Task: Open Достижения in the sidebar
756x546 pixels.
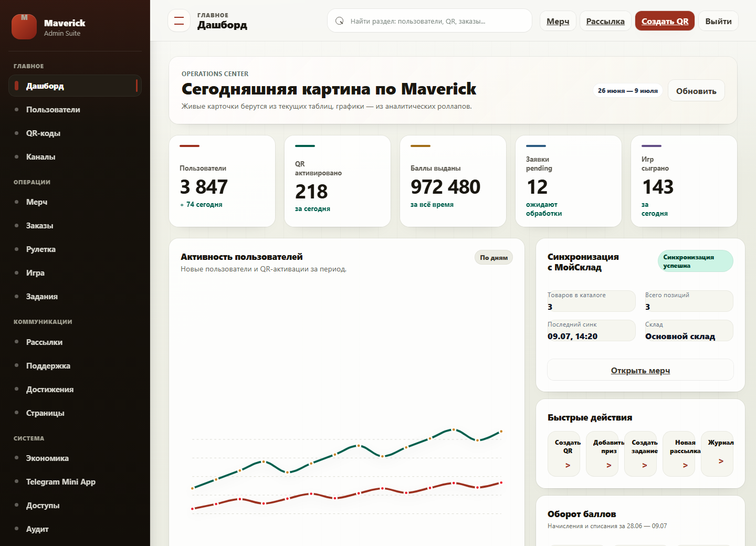Action: click(x=75, y=389)
